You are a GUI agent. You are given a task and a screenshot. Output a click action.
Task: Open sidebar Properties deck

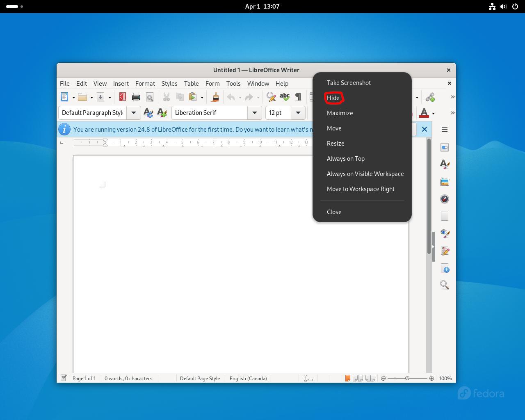[x=445, y=147]
